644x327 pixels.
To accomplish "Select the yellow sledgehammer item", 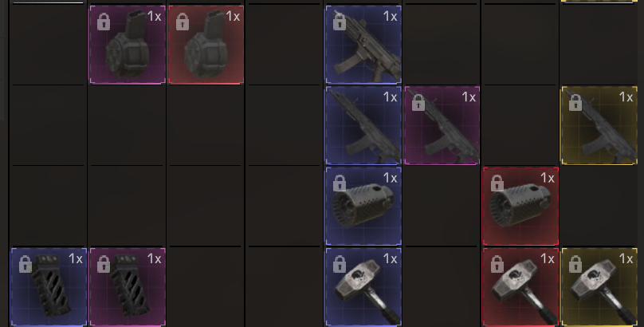I will tap(599, 287).
